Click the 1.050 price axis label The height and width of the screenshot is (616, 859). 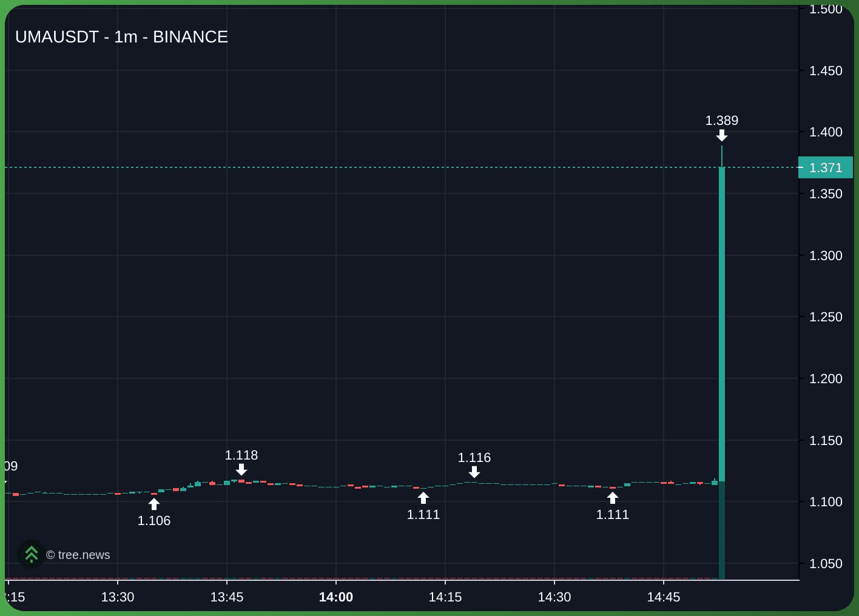[826, 564]
